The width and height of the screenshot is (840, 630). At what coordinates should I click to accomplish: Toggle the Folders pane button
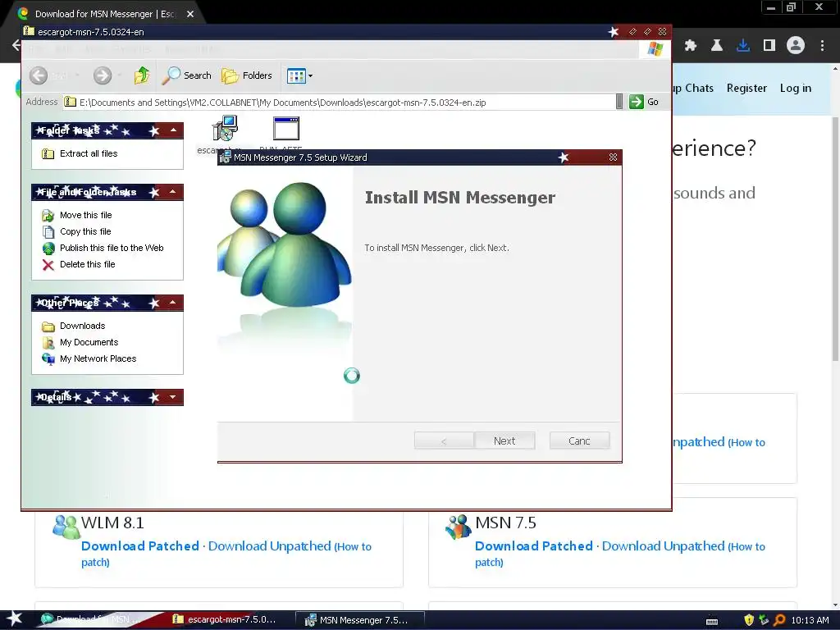[246, 75]
